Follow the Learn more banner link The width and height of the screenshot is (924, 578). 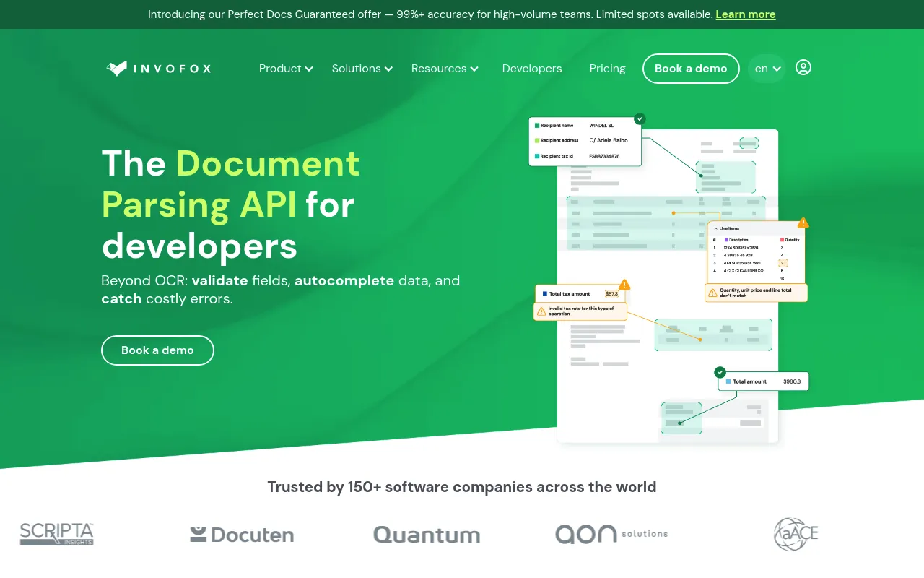746,14
